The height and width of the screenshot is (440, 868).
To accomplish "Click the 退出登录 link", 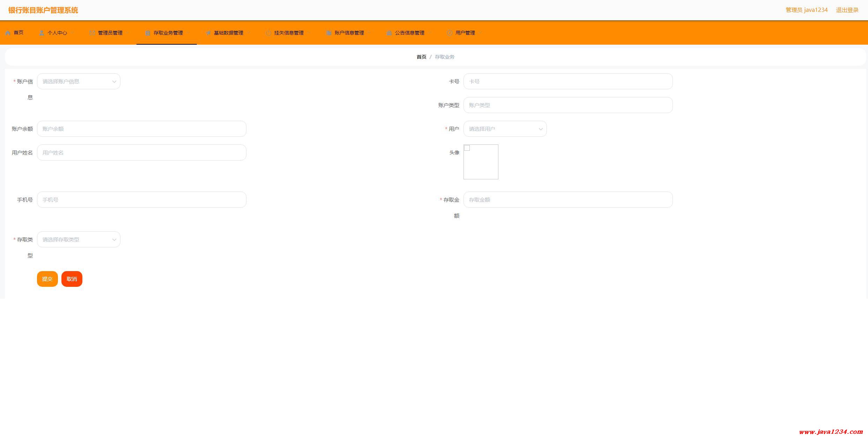I will pyautogui.click(x=847, y=10).
